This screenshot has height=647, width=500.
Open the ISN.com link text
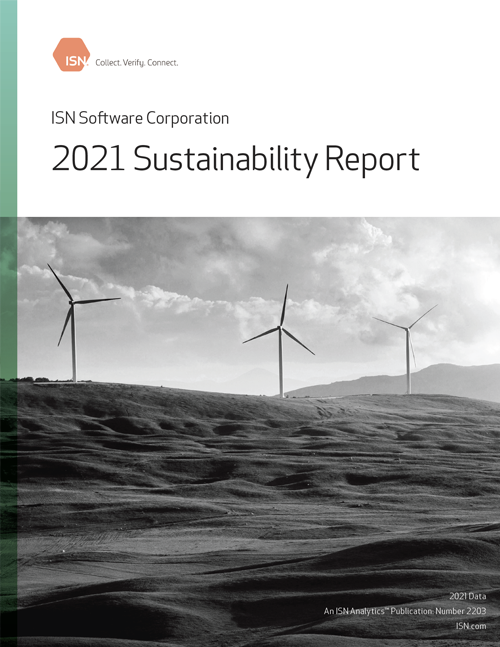click(x=471, y=626)
